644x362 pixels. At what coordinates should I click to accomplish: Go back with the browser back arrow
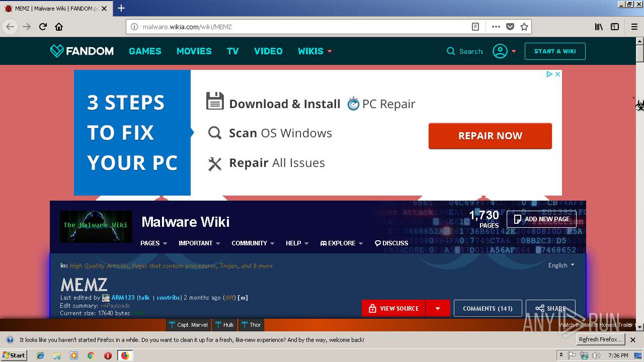10,27
